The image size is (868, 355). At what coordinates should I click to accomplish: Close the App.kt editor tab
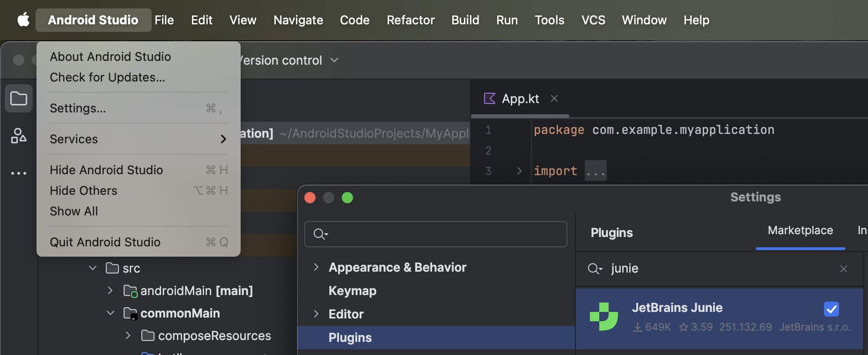[x=554, y=98]
